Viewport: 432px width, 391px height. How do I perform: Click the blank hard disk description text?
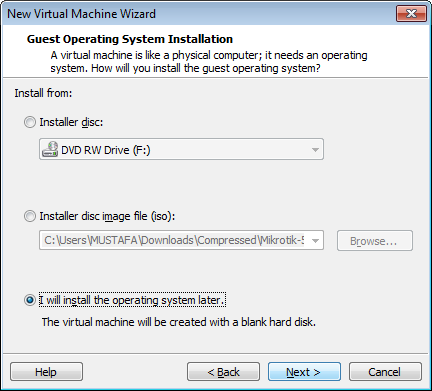179,322
